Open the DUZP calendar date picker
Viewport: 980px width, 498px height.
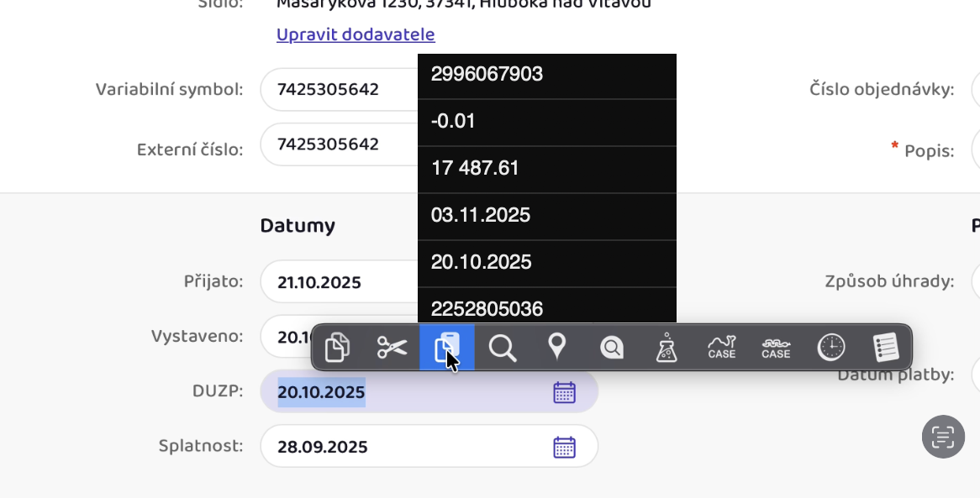[x=564, y=392]
